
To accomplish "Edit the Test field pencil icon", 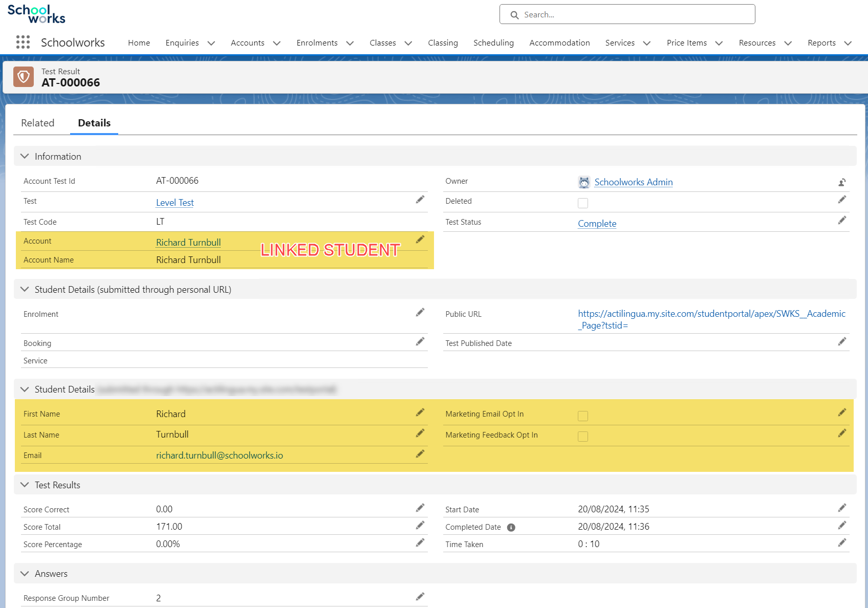I will 420,200.
